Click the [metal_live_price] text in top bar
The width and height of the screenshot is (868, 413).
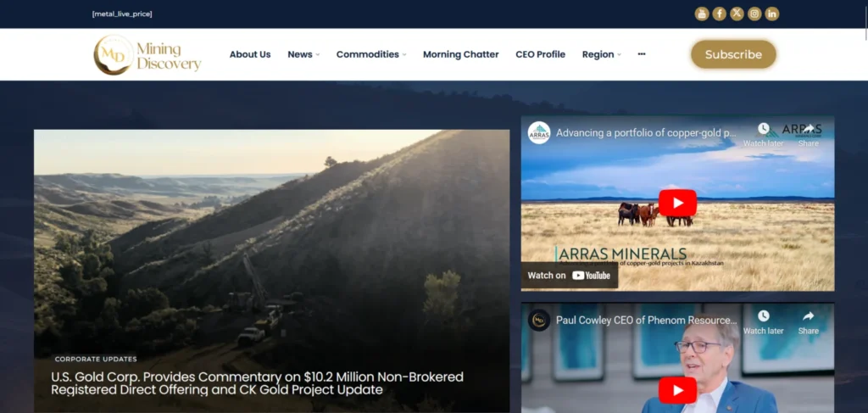(122, 14)
